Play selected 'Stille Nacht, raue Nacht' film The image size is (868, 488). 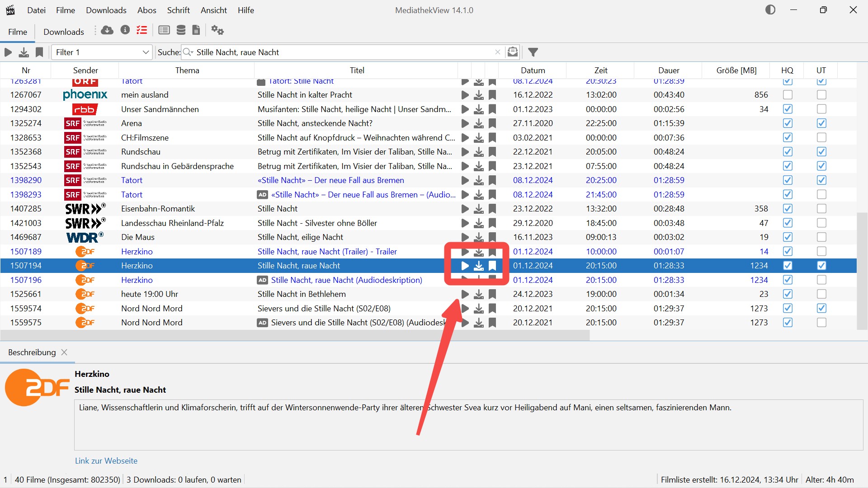pos(465,266)
